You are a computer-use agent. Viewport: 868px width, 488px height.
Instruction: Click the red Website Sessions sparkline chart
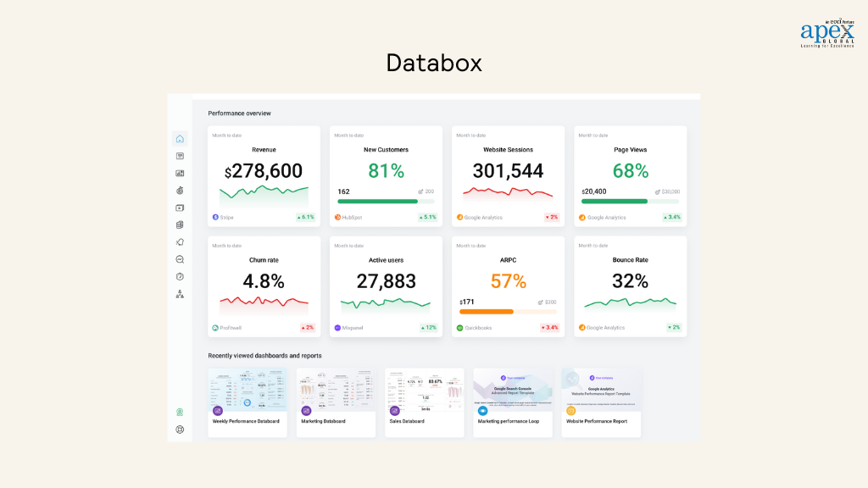click(x=509, y=193)
